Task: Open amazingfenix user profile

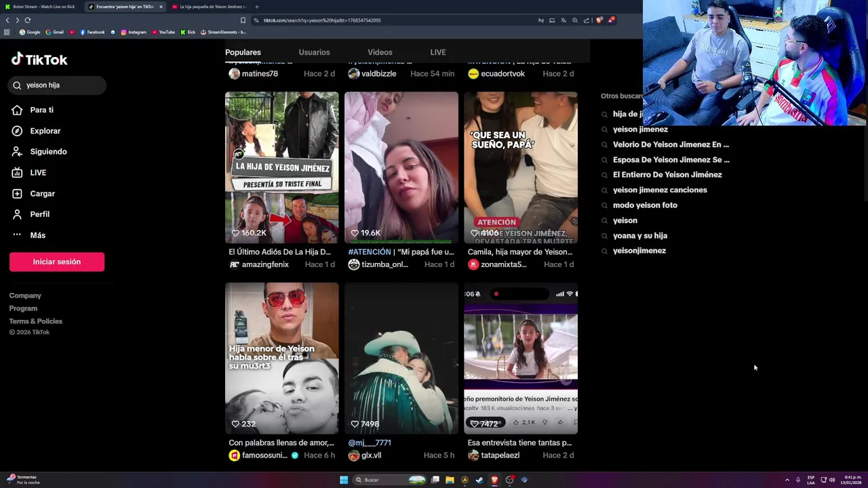Action: point(259,264)
